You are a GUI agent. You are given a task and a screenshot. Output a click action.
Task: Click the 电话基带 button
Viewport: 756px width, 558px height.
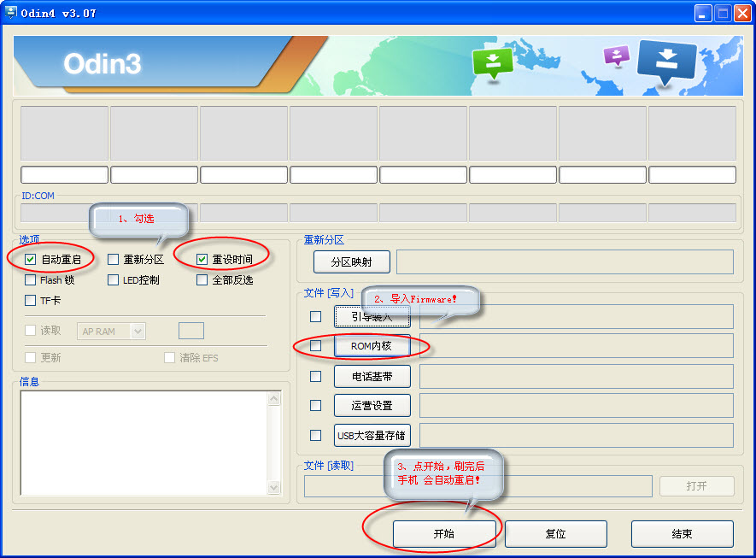(372, 376)
